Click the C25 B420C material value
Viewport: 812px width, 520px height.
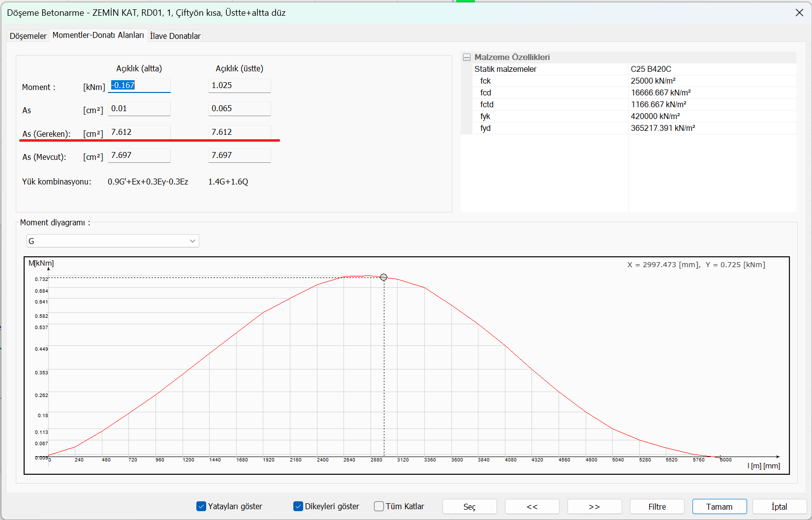point(651,69)
